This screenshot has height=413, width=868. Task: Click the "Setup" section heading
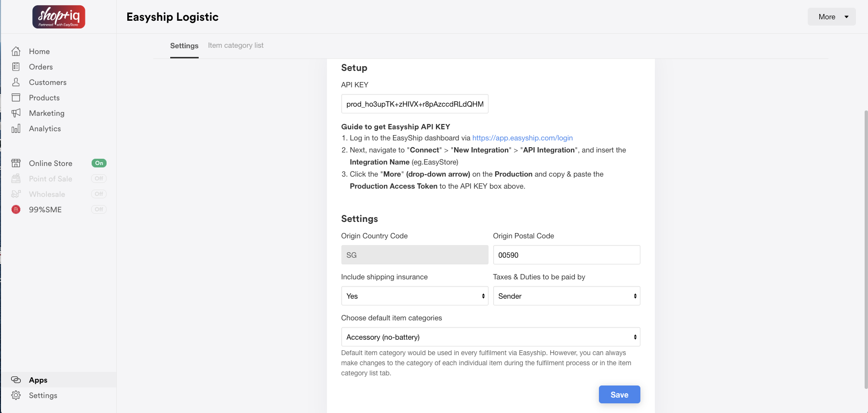354,68
